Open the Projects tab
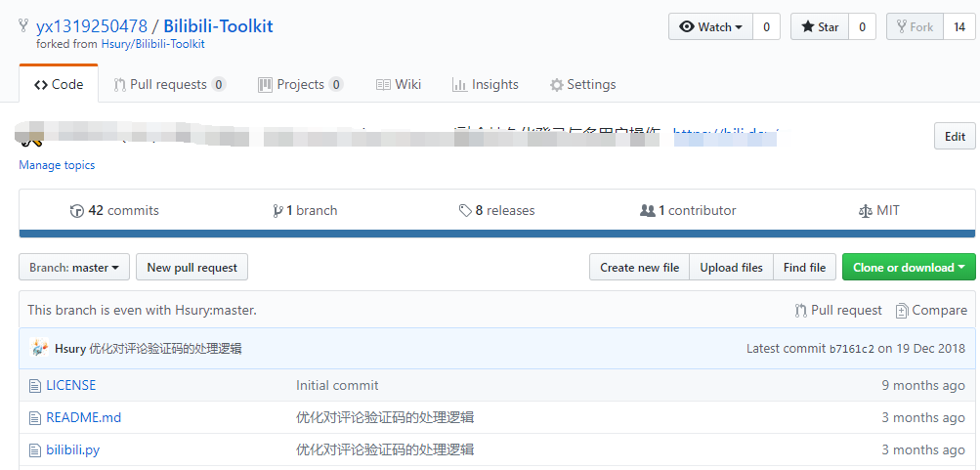This screenshot has height=470, width=980. pos(301,84)
